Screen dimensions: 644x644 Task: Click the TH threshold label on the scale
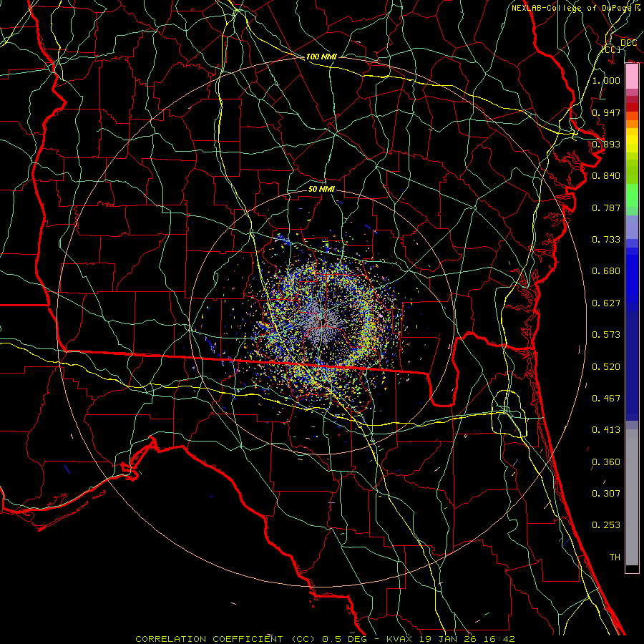point(615,557)
